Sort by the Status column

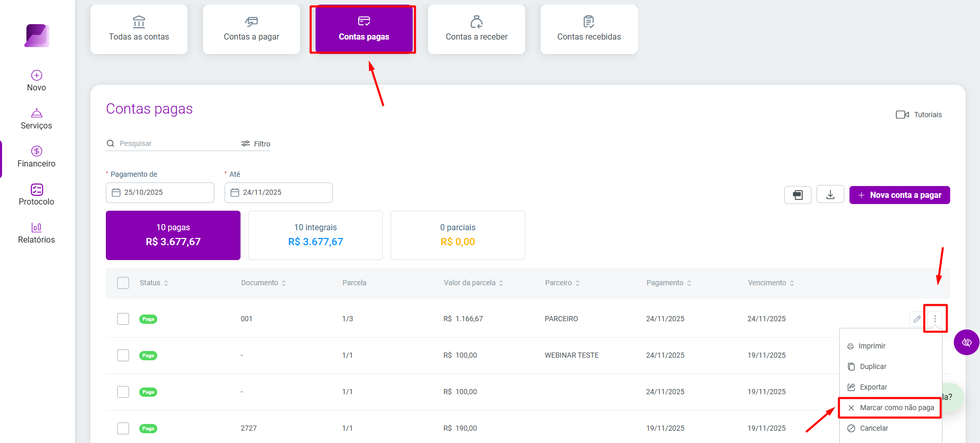(154, 283)
